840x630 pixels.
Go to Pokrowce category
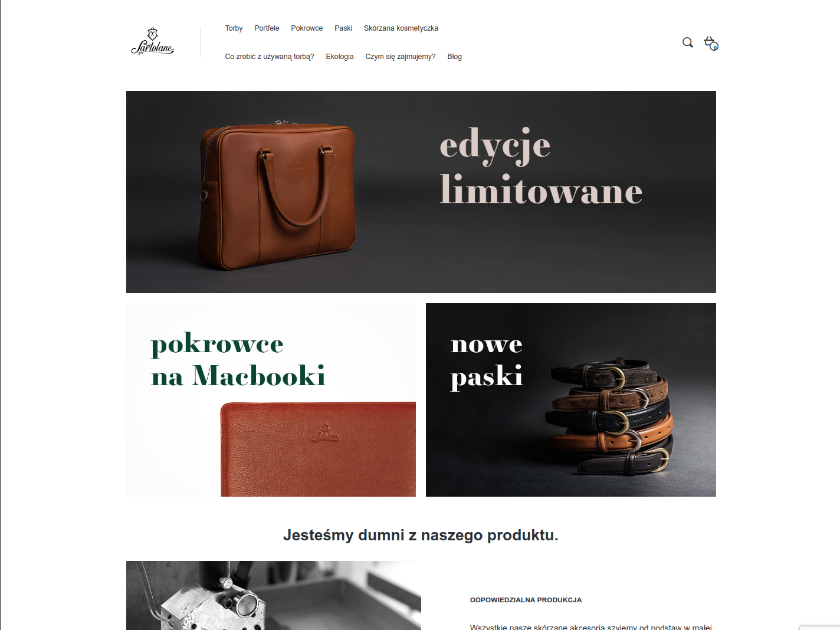point(307,28)
